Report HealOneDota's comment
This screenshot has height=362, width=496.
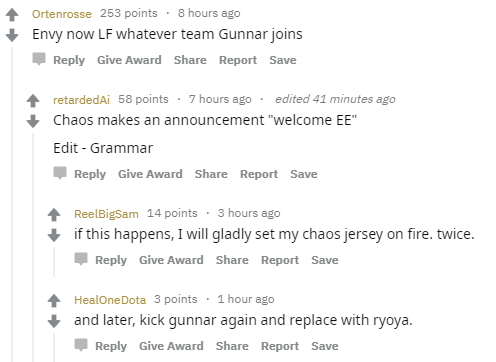coord(280,346)
